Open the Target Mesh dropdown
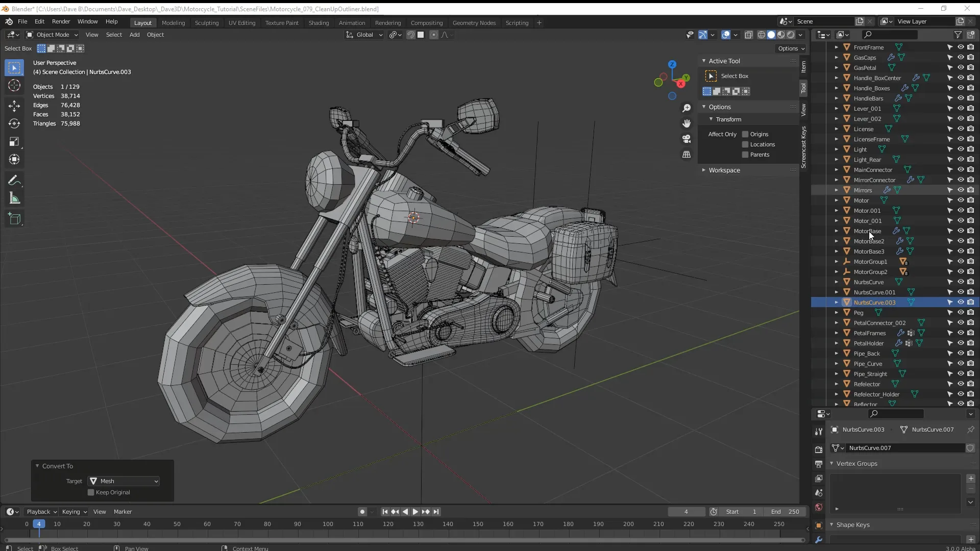The image size is (980, 551). (125, 481)
